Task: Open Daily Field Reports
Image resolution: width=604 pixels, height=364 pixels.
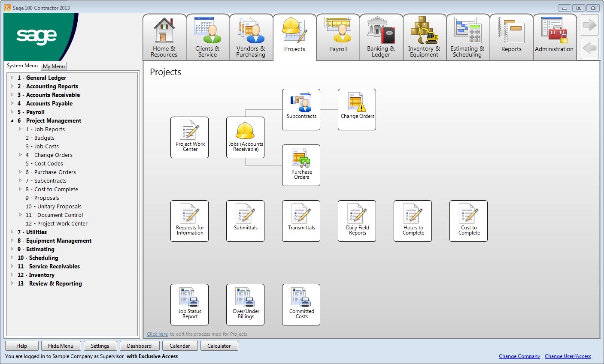Action: coord(357,221)
